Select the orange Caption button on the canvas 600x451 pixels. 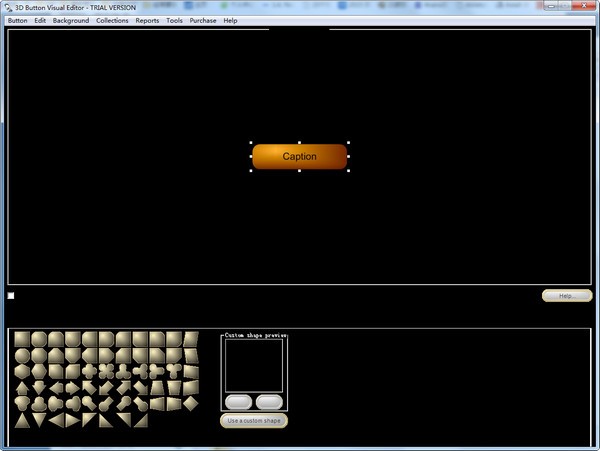[x=299, y=156]
